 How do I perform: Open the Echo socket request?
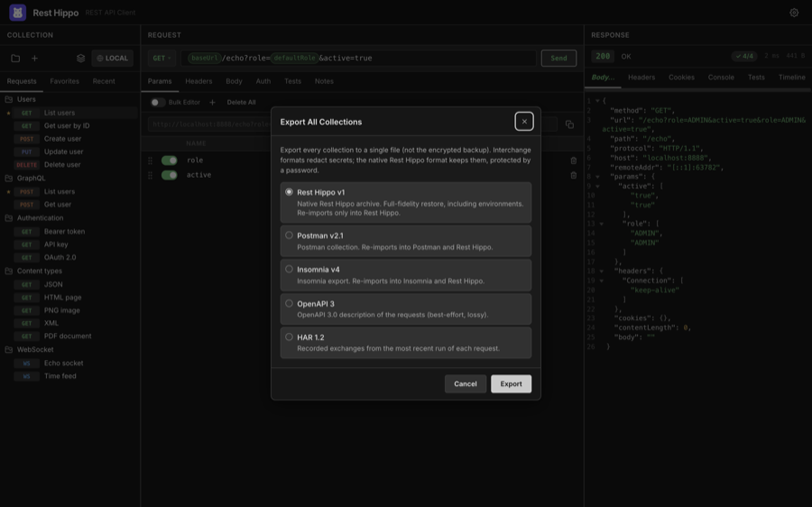69,363
